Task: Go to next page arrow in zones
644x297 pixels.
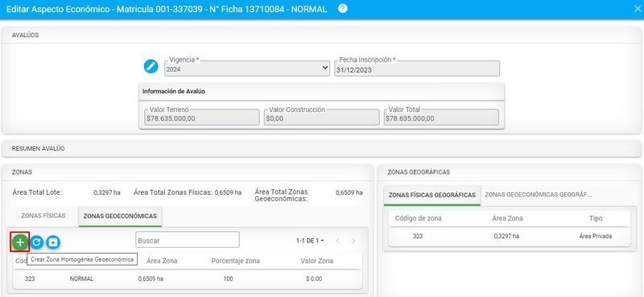Action: point(353,241)
